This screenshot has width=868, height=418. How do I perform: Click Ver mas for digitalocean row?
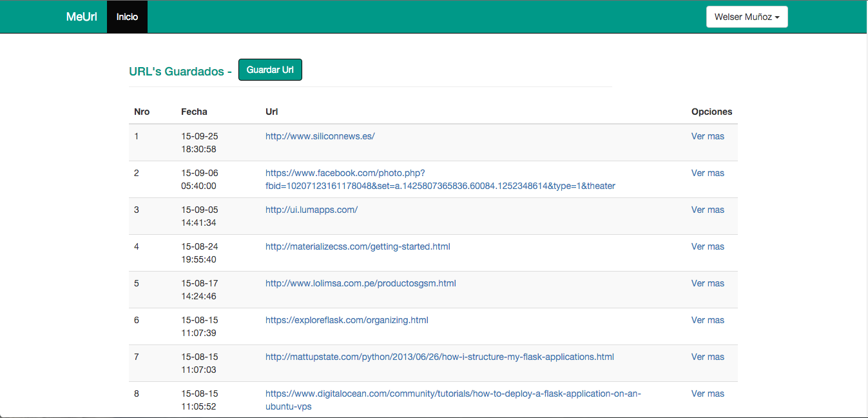coord(708,393)
